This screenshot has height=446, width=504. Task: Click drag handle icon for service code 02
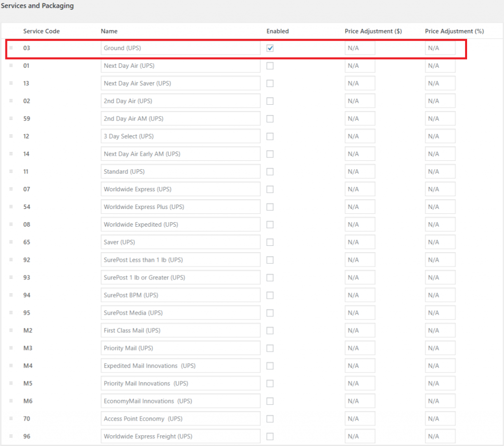point(11,101)
